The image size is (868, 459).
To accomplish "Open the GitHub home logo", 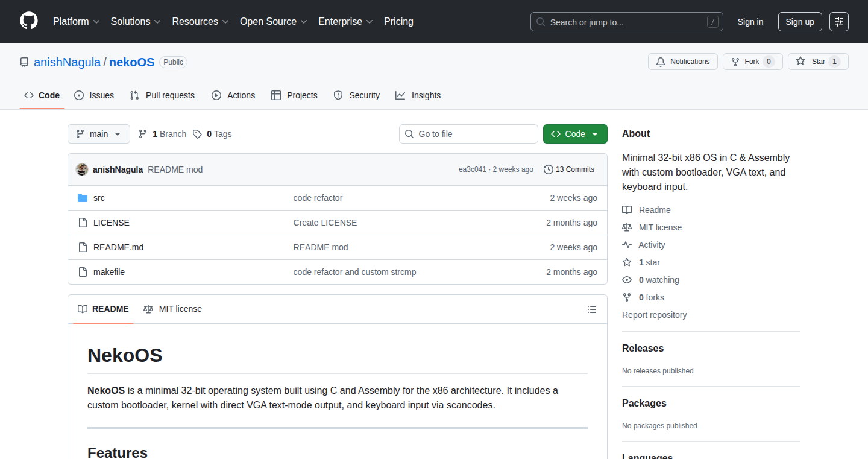I will pos(29,21).
